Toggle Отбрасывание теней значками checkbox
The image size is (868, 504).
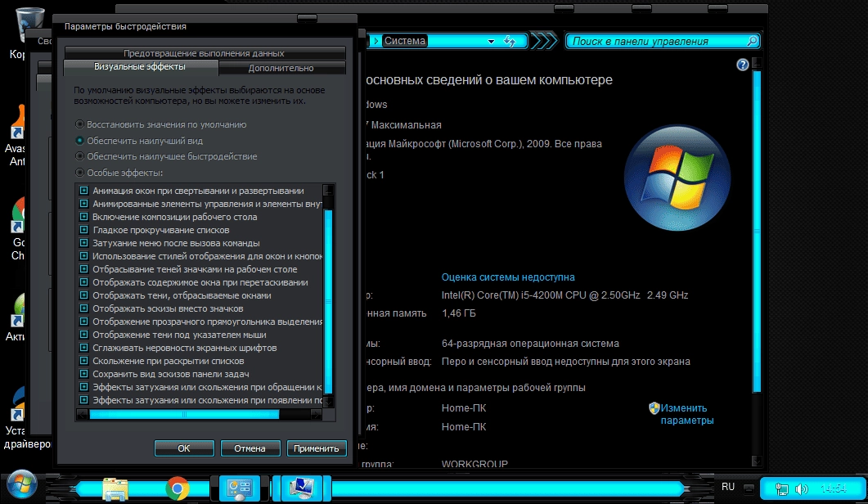click(83, 269)
